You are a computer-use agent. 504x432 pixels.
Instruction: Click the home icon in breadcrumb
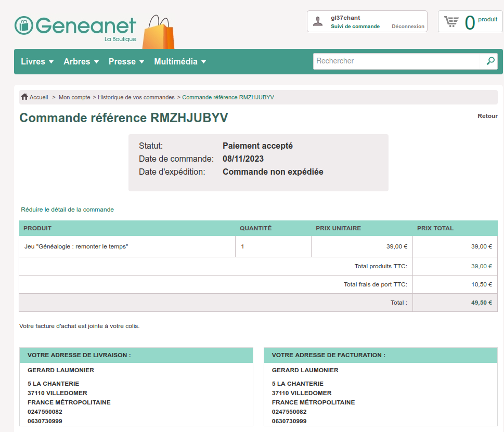[24, 97]
